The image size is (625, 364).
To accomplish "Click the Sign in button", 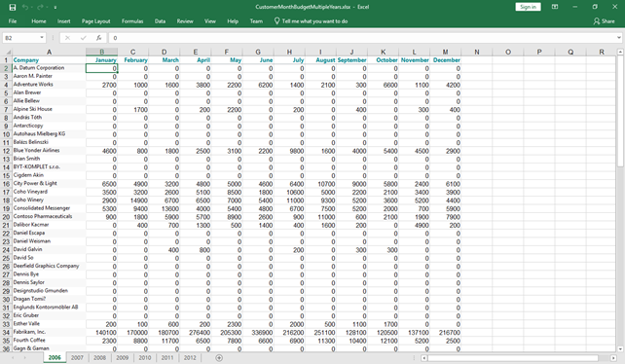I will tap(528, 7).
